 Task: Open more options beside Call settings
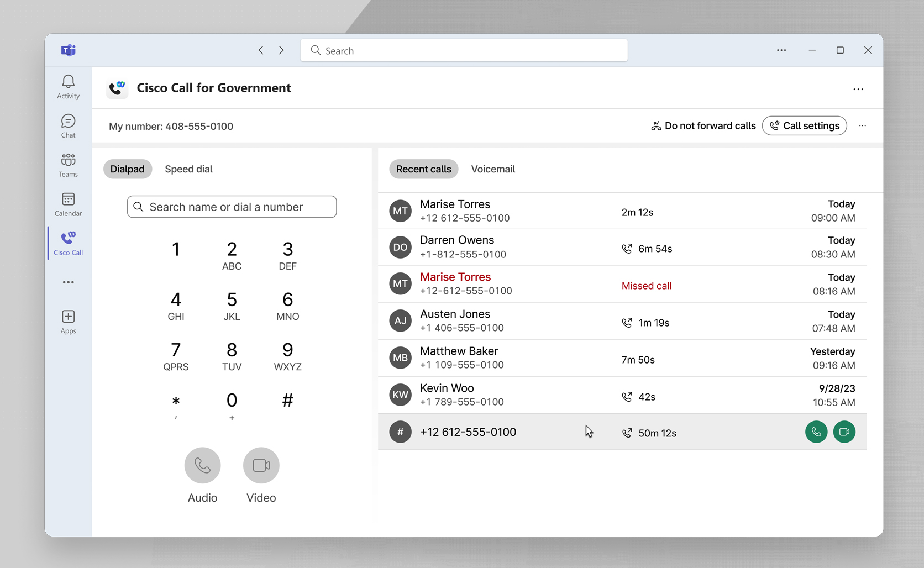(x=862, y=126)
